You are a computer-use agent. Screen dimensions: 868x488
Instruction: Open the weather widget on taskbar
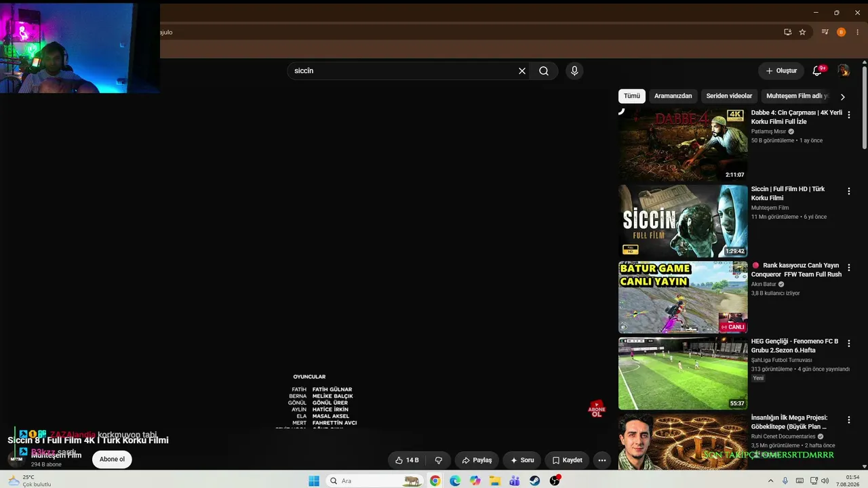click(x=31, y=481)
